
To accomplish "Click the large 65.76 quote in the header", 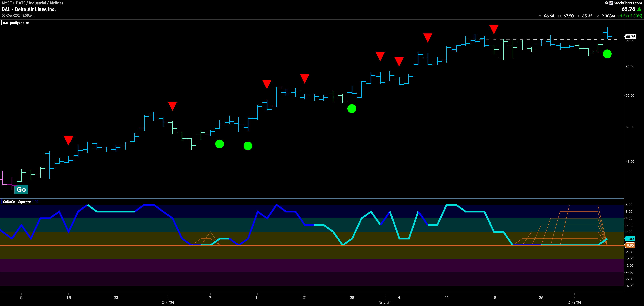I will coord(628,9).
